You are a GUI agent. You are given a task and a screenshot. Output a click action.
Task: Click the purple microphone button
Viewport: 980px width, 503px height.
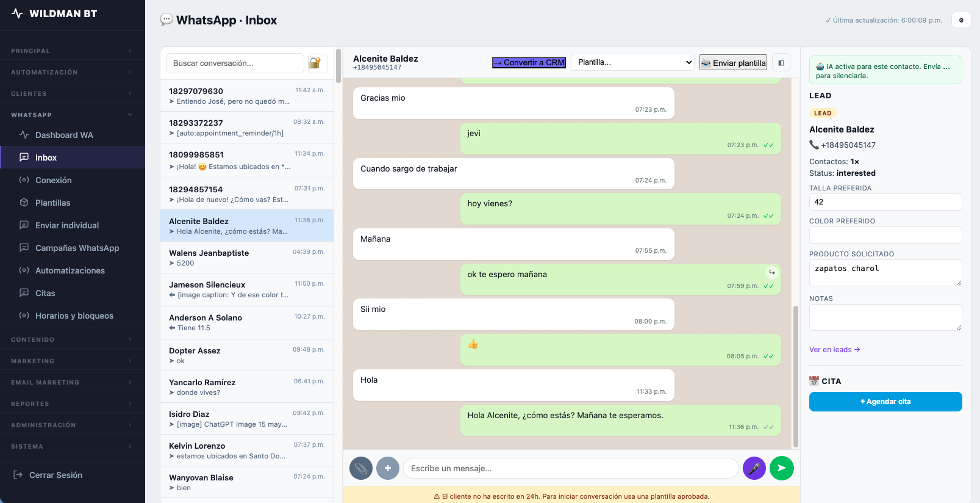(x=754, y=468)
